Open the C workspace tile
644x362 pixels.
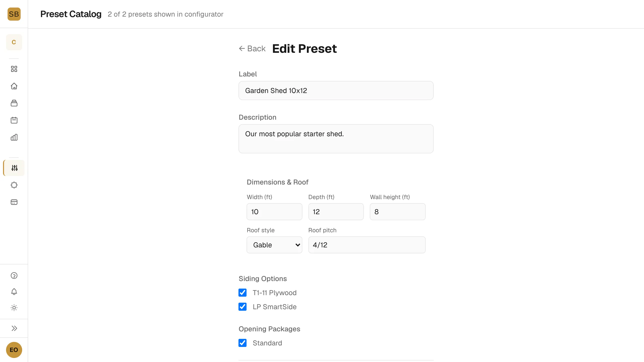click(14, 42)
